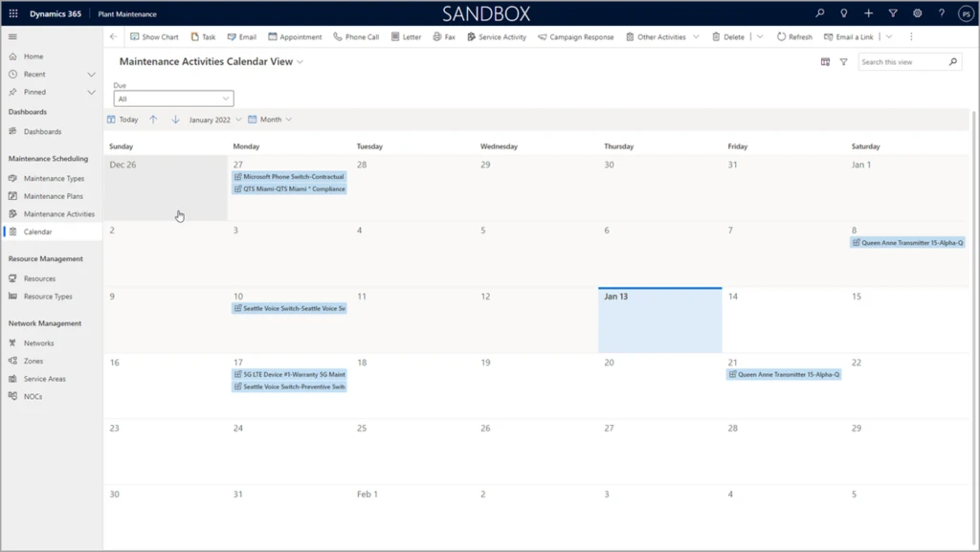Click the Queen Anne Transmitter entry on January 8
This screenshot has height=552, width=980.
(907, 242)
